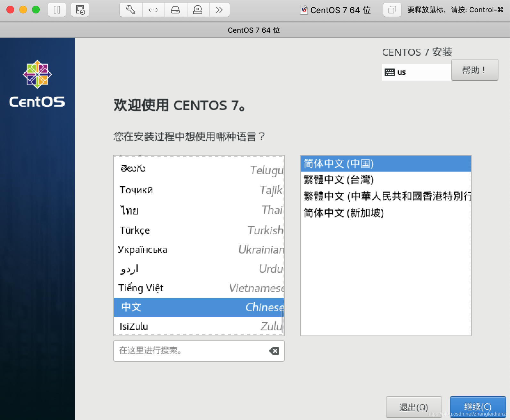
Task: Click Continue (继续) button
Action: click(x=478, y=407)
